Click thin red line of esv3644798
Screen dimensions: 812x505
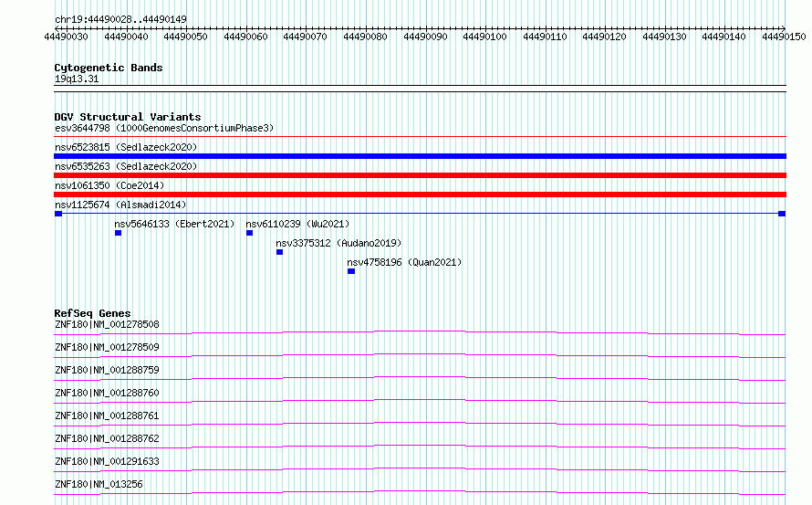click(420, 137)
